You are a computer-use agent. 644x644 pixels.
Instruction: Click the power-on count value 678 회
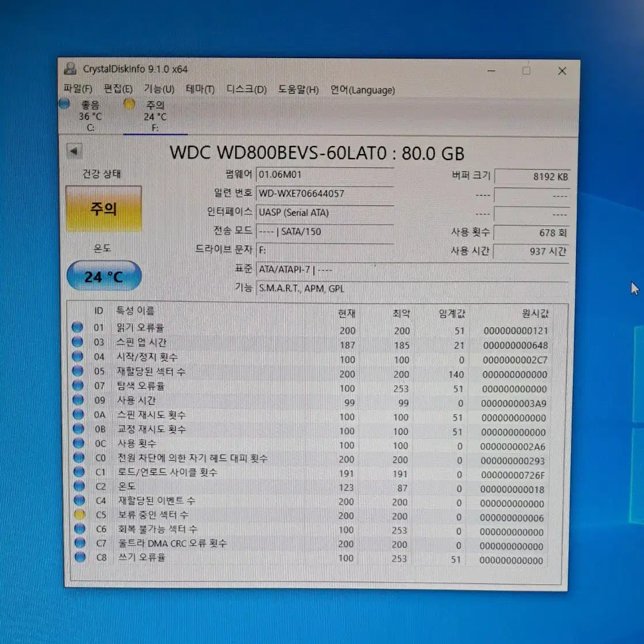click(x=531, y=233)
